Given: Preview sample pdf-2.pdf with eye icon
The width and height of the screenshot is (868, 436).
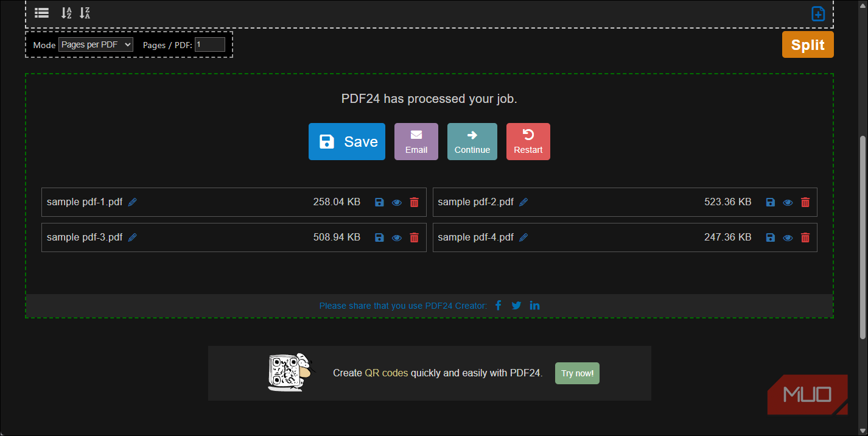Looking at the screenshot, I should pyautogui.click(x=788, y=203).
